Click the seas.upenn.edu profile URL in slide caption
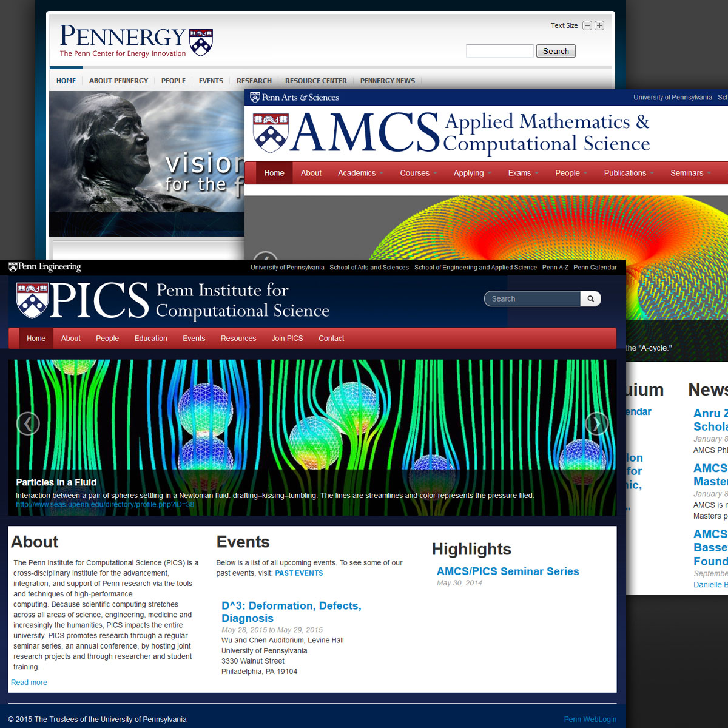Viewport: 728px width, 728px height. [105, 505]
